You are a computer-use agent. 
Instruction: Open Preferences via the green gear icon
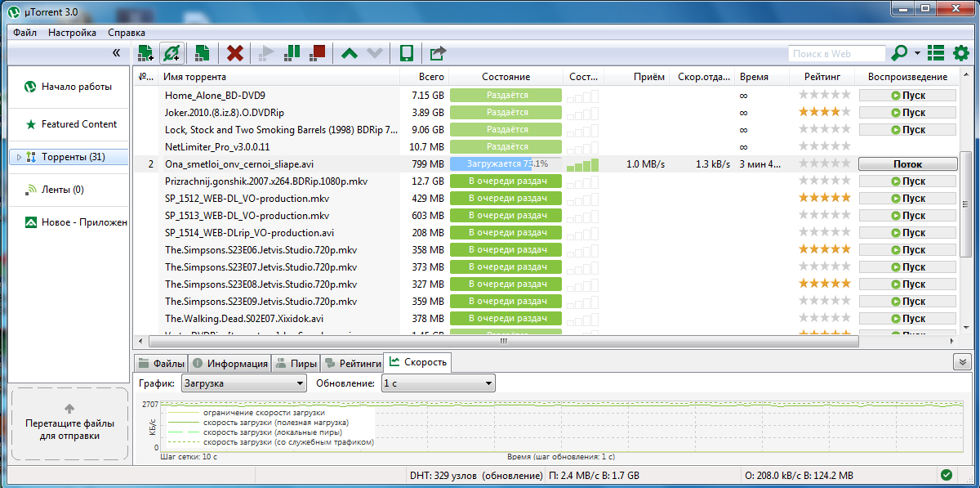click(961, 53)
